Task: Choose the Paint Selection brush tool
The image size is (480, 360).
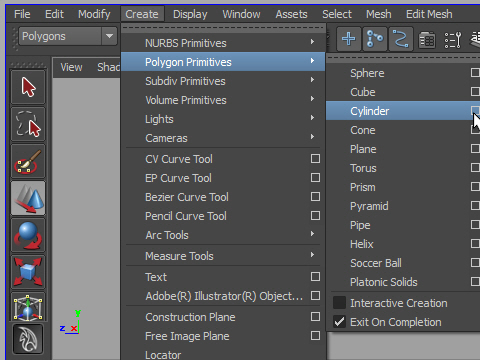Action: 28,161
